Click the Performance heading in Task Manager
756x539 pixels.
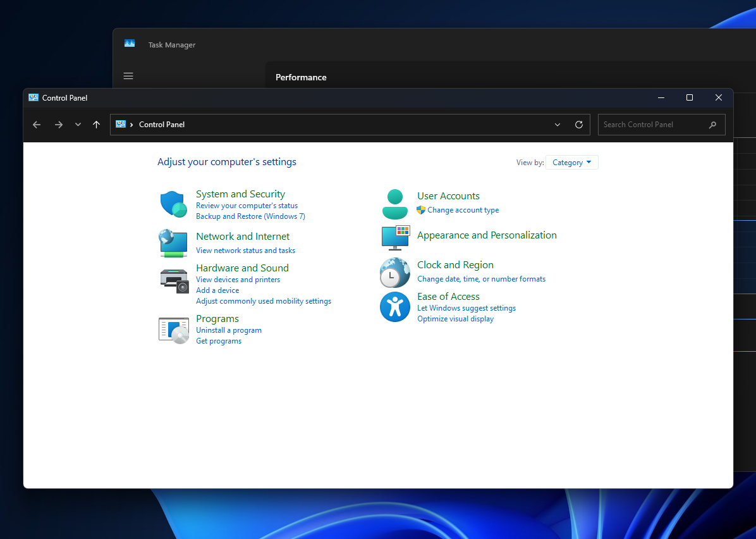pos(302,77)
